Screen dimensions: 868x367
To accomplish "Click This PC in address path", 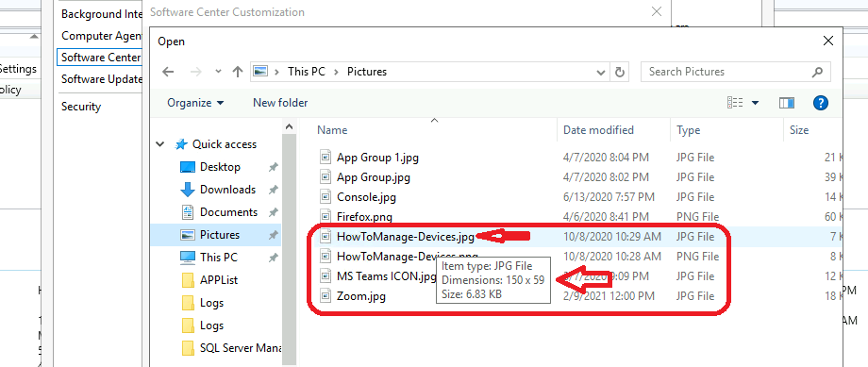I will [306, 72].
